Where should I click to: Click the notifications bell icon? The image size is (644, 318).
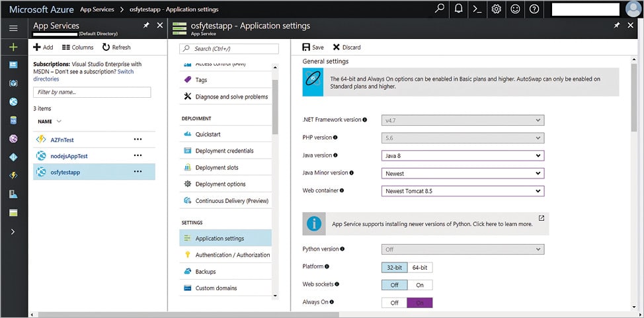coord(459,9)
